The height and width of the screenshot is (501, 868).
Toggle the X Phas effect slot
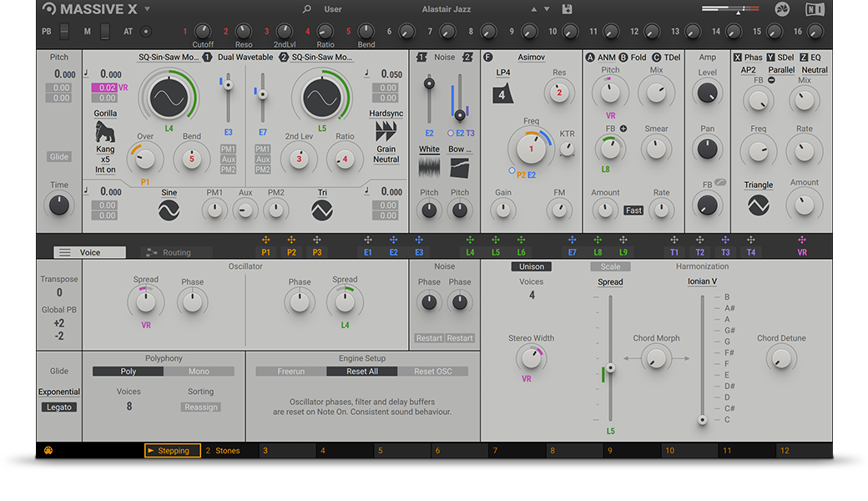(748, 57)
